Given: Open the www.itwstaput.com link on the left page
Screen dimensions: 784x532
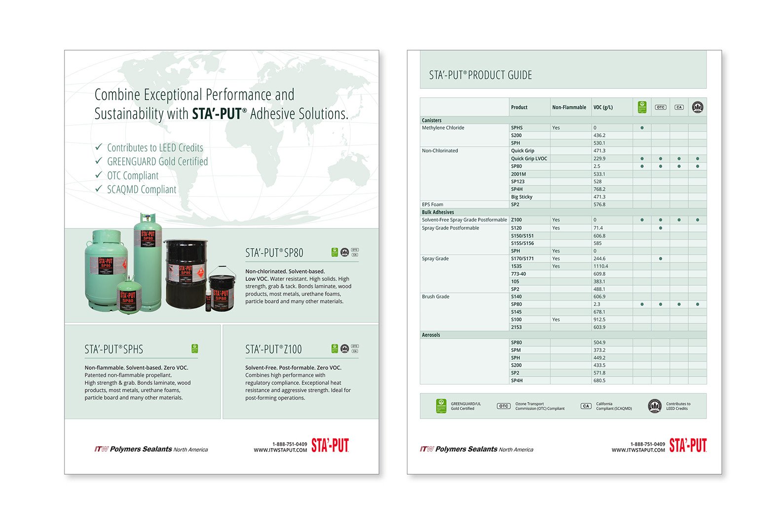Looking at the screenshot, I should tap(280, 450).
